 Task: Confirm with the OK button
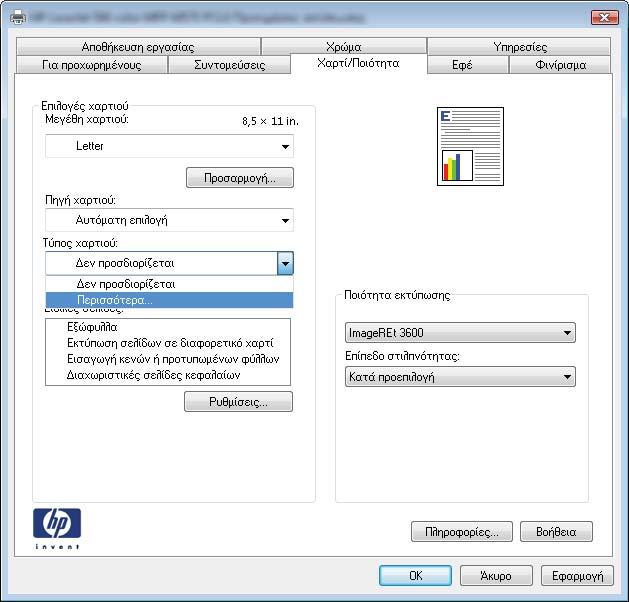coord(415,576)
